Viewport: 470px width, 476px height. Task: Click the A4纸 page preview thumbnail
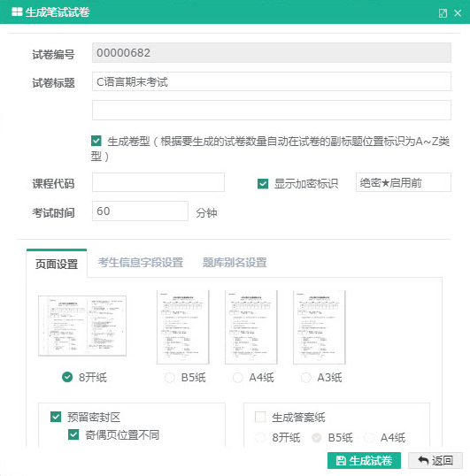pos(251,327)
